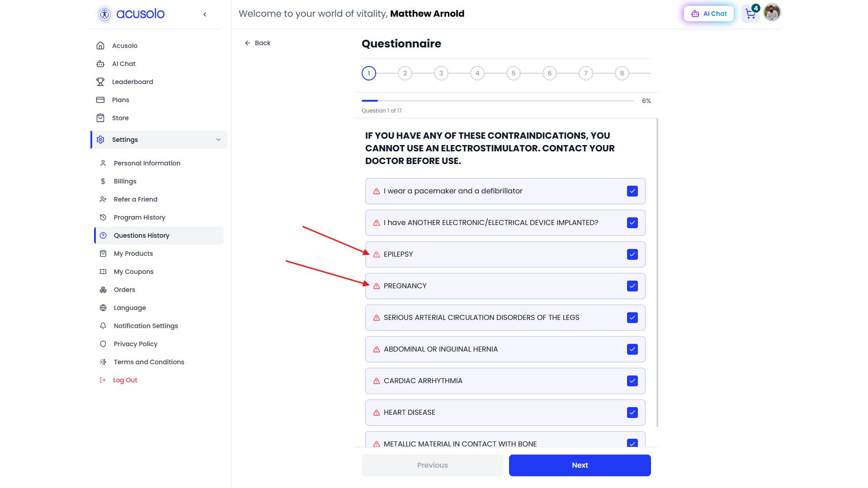Click the Back link

tap(258, 43)
